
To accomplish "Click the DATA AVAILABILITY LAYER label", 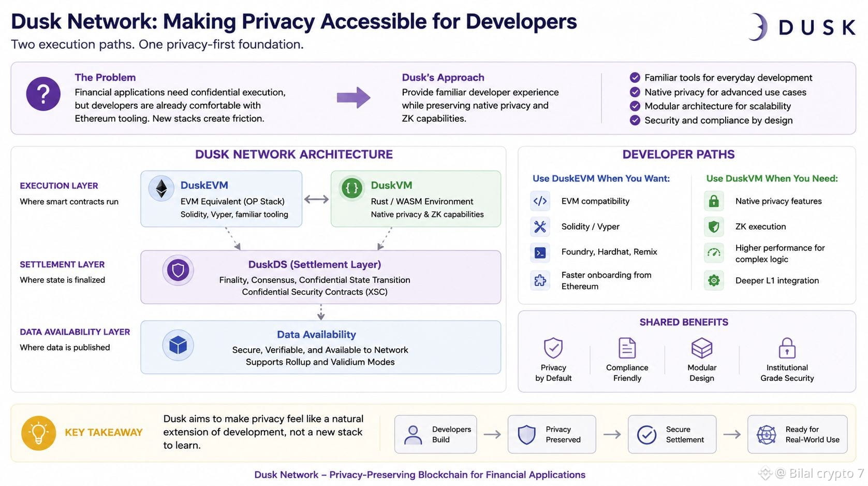I will [x=75, y=332].
